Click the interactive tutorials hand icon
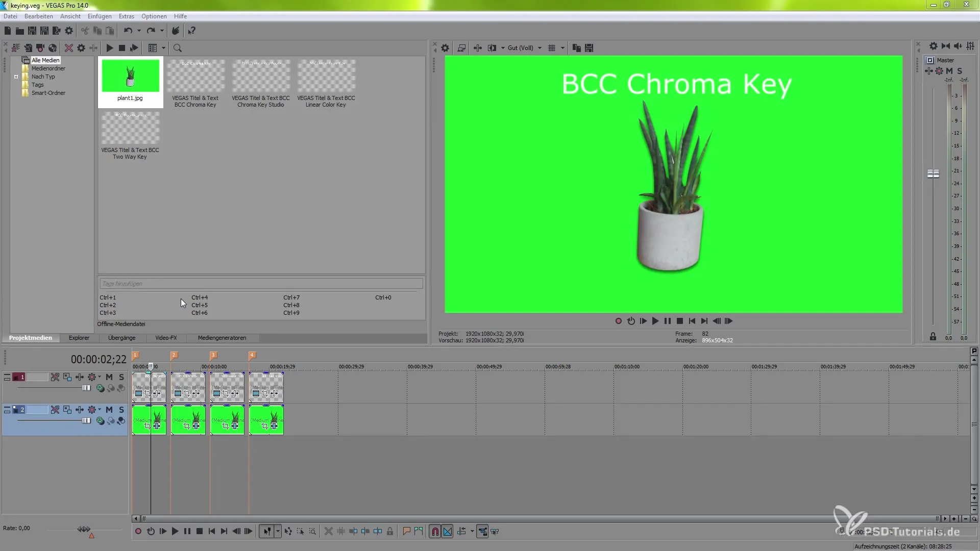 176,31
